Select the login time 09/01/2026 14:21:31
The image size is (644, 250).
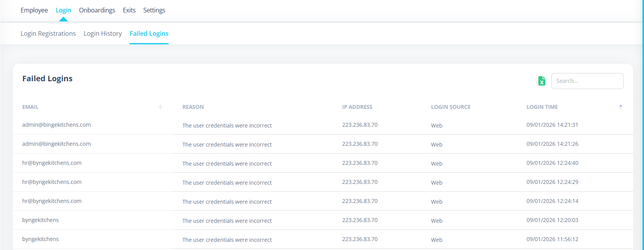coord(553,125)
